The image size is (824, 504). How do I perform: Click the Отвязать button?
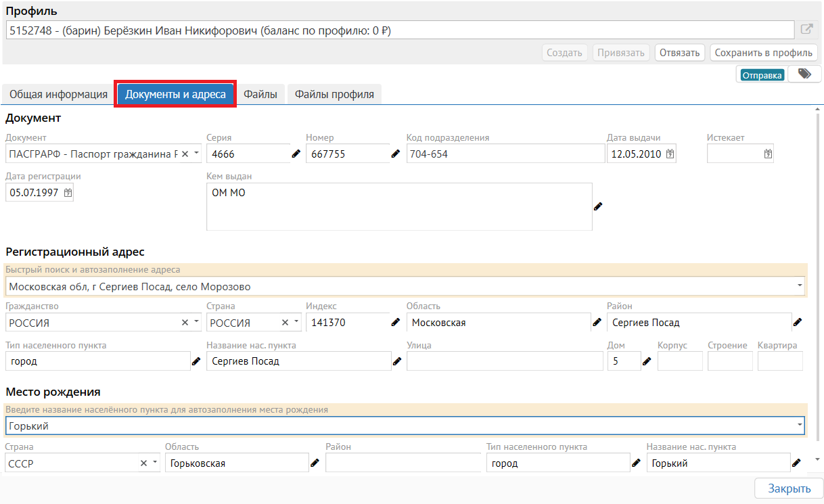pos(679,53)
